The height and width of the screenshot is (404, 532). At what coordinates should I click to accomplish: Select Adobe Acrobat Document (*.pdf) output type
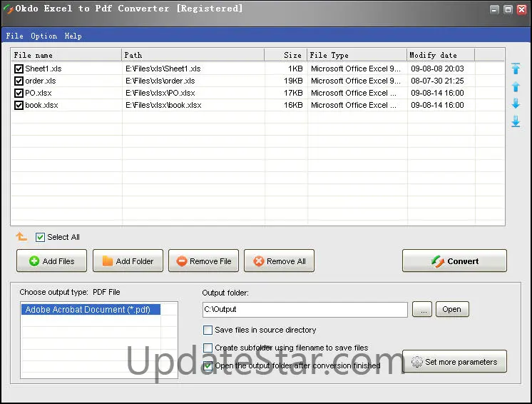91,310
